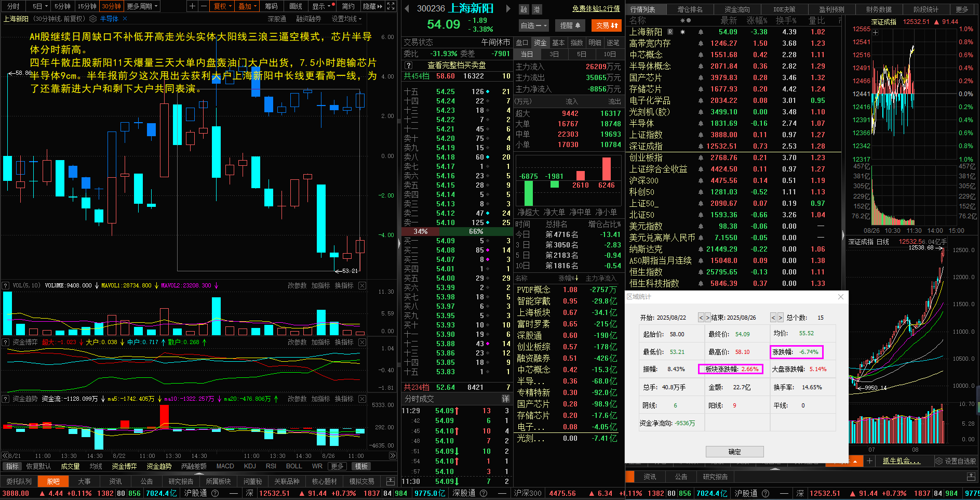Image resolution: width=980 pixels, height=500 pixels.
Task: Click 改参数 for VOL indicator
Action: (x=297, y=286)
